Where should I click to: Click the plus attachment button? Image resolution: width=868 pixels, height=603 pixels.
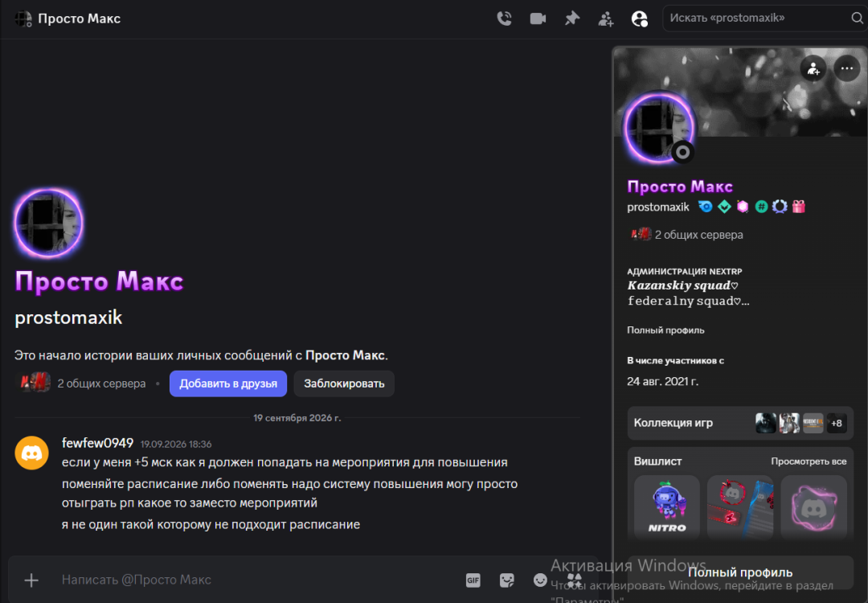click(x=31, y=580)
